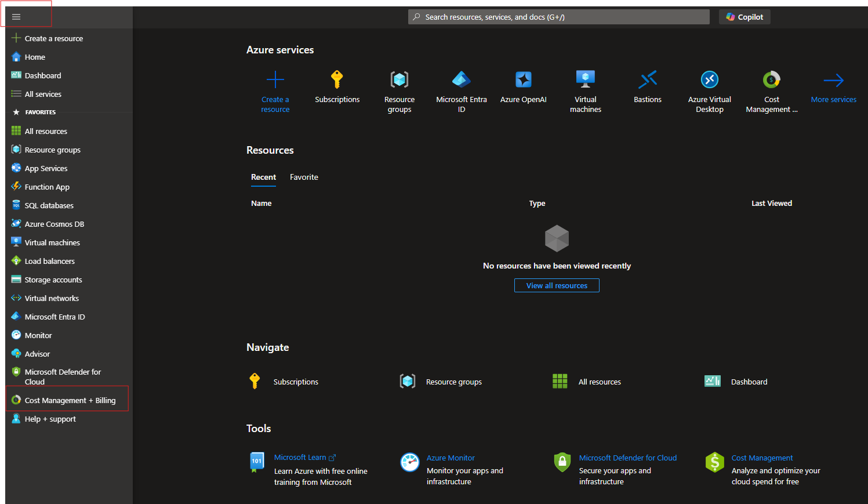Viewport: 868px width, 504px height.
Task: Open All resources in sidebar favorites
Action: click(x=39, y=131)
